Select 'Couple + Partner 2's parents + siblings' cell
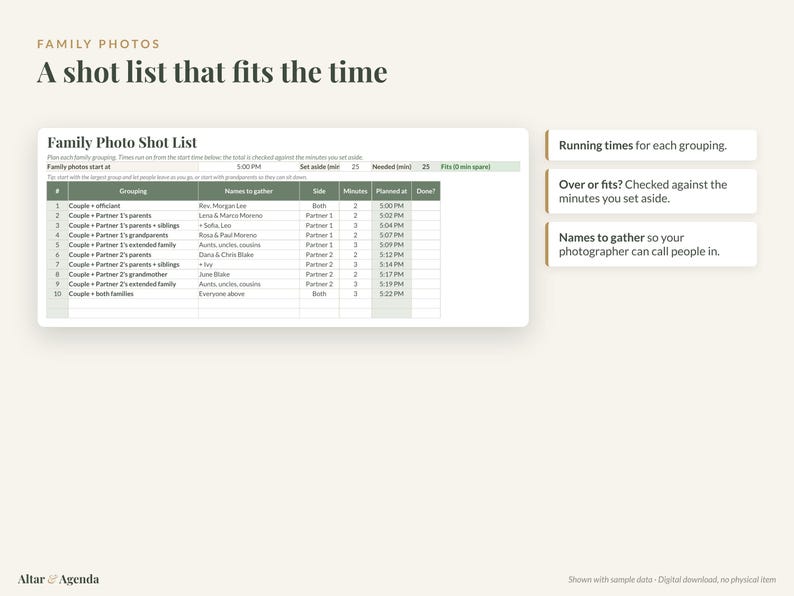 [x=133, y=265]
